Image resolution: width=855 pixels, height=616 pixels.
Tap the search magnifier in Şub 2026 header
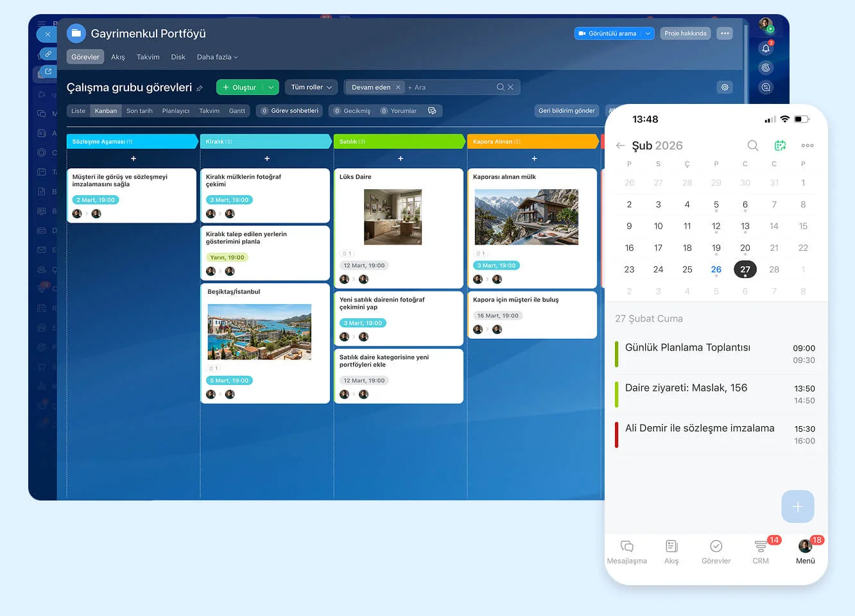click(x=752, y=146)
